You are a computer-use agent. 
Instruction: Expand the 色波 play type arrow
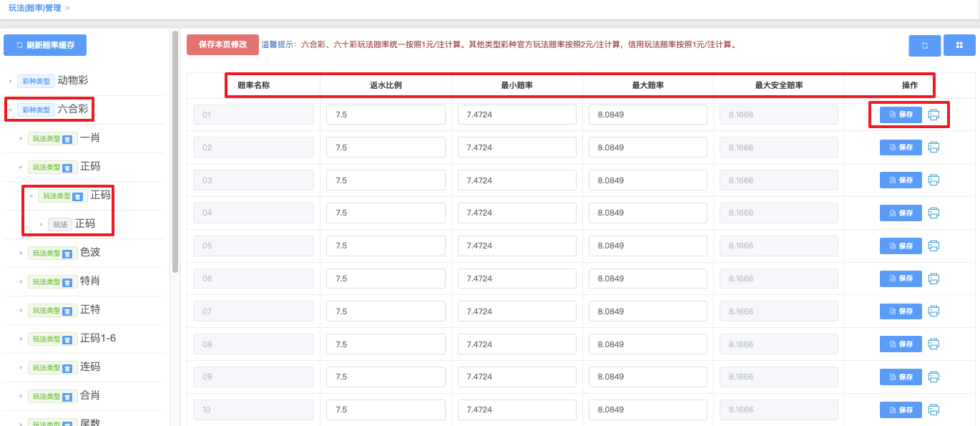21,253
